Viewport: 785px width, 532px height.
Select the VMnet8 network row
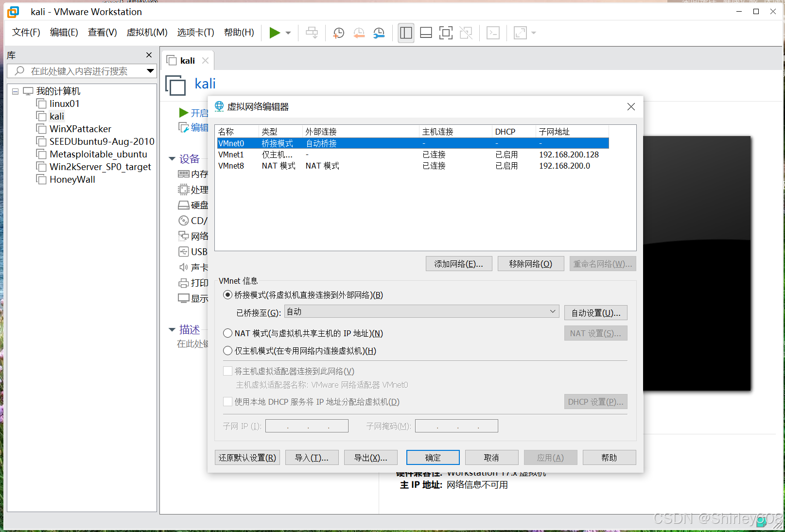click(413, 166)
